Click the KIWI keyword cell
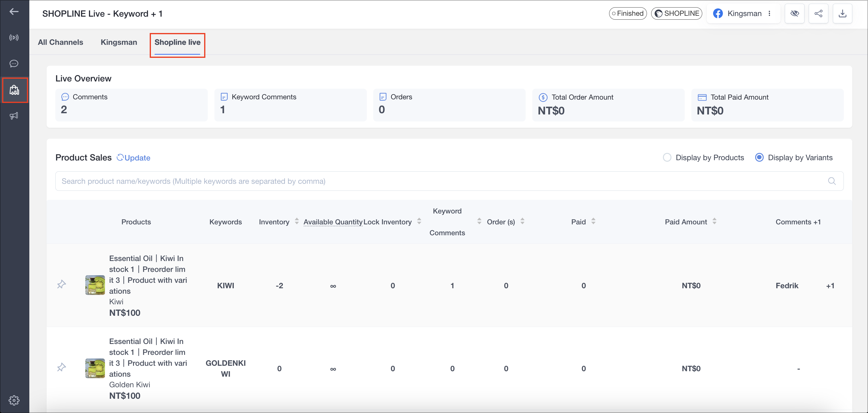 click(x=225, y=286)
